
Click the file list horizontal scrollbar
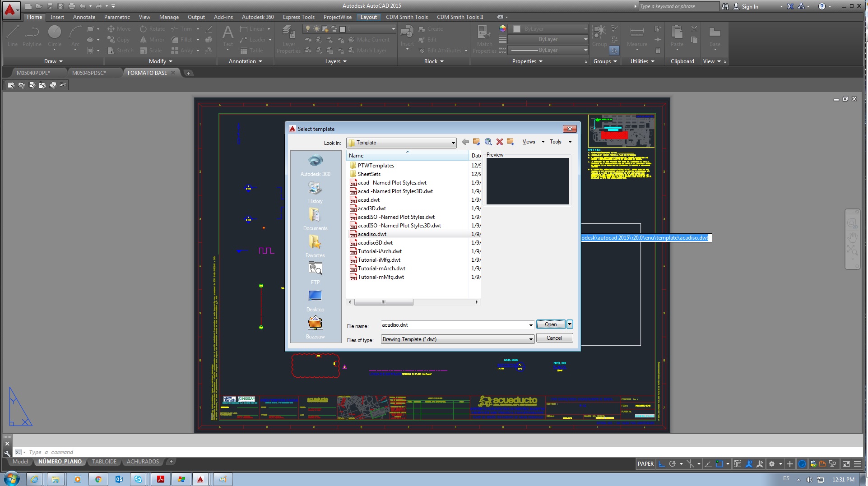tap(413, 302)
